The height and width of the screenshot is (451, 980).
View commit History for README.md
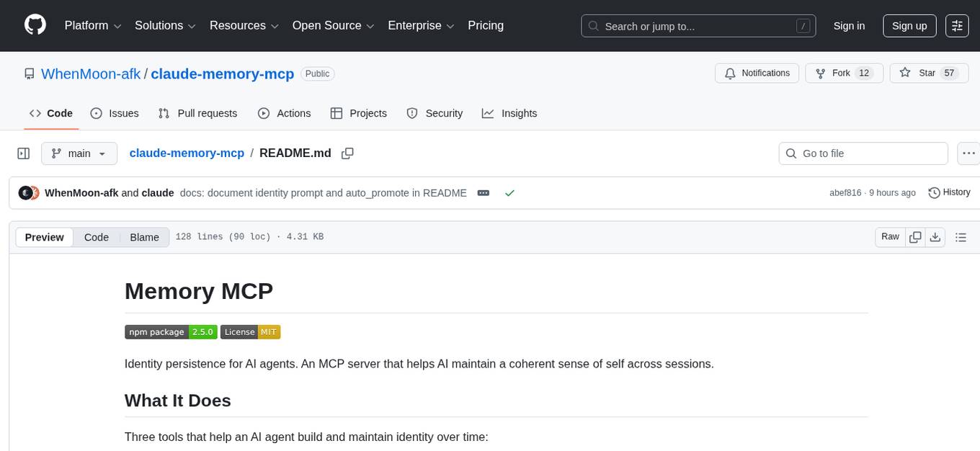(949, 192)
